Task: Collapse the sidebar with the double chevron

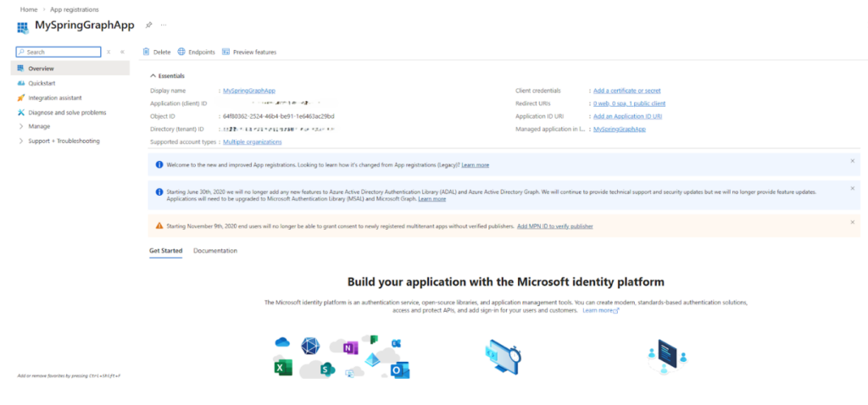Action: pos(122,52)
